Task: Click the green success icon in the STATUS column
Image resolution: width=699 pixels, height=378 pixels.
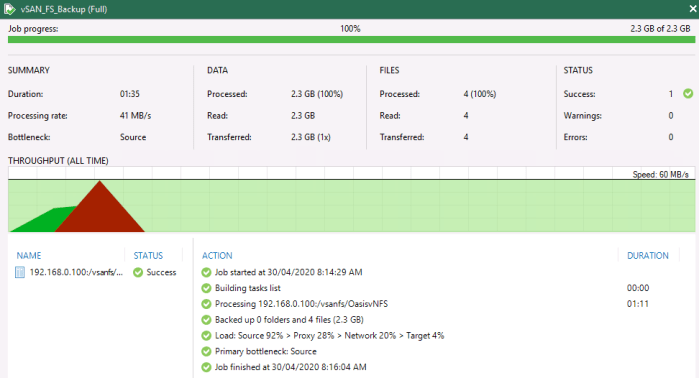Action: click(x=138, y=272)
